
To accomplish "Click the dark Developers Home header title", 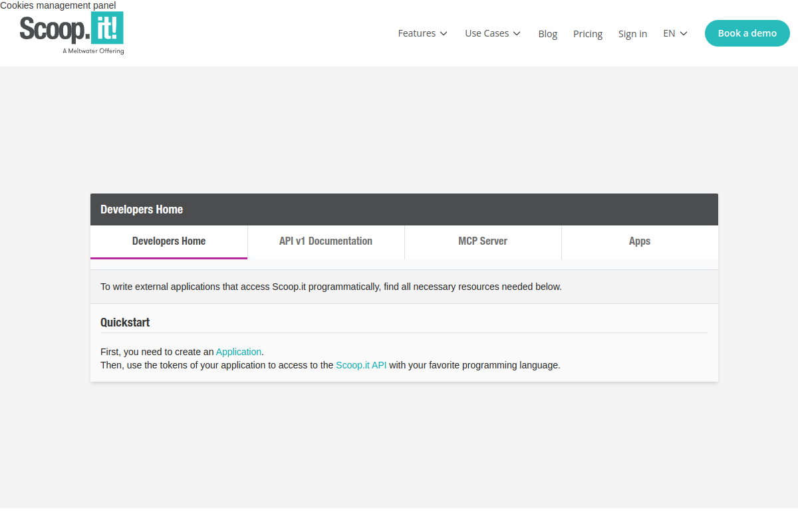I will pyautogui.click(x=142, y=209).
